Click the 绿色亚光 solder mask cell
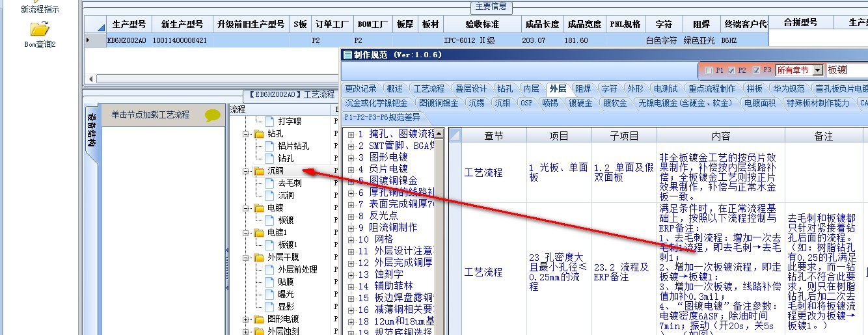This screenshot has height=335, width=868. [701, 40]
